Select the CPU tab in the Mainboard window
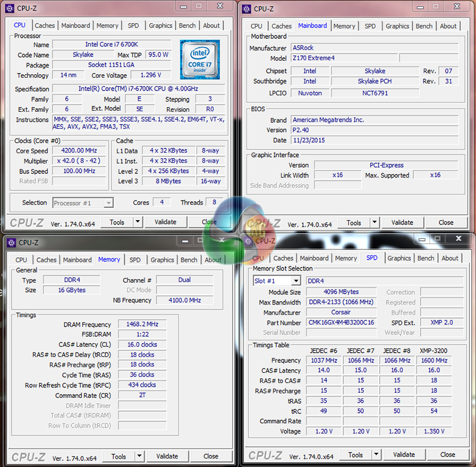 point(256,26)
